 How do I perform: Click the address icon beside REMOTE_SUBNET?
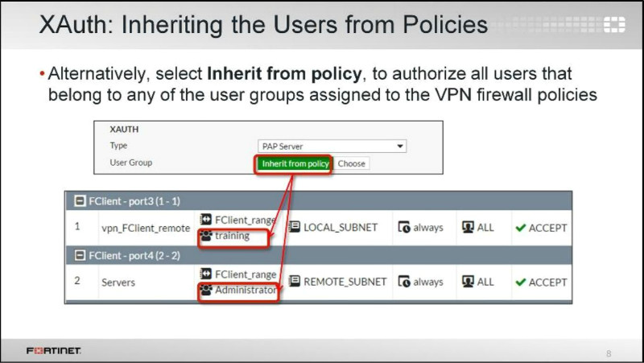click(294, 281)
